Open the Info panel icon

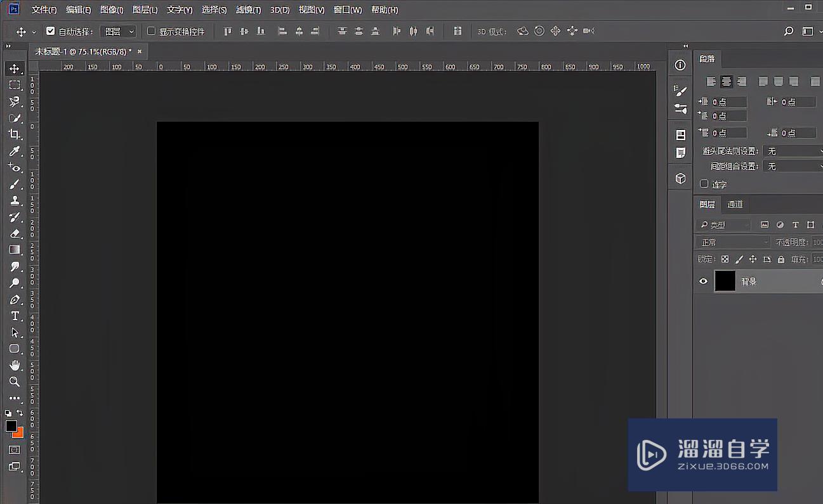pos(680,65)
